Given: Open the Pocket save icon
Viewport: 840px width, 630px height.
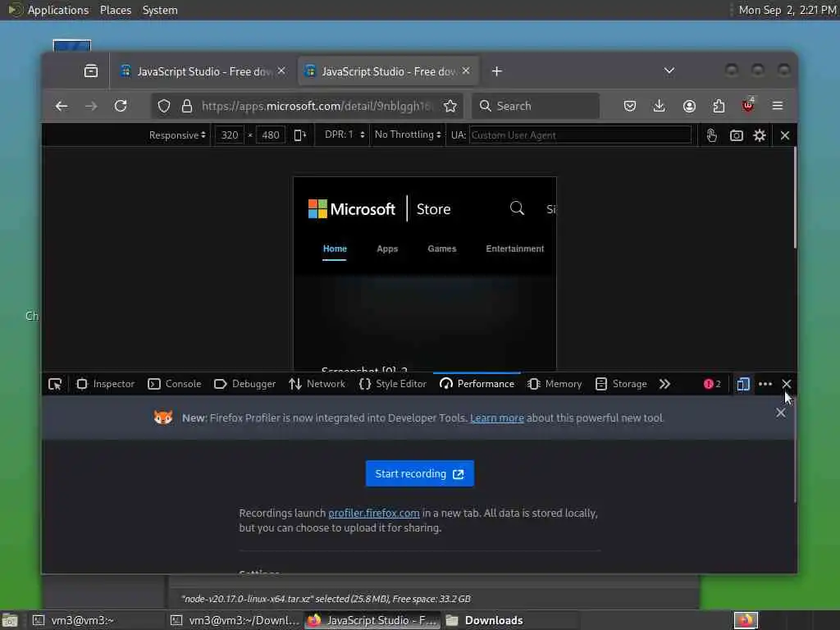Looking at the screenshot, I should pos(630,106).
